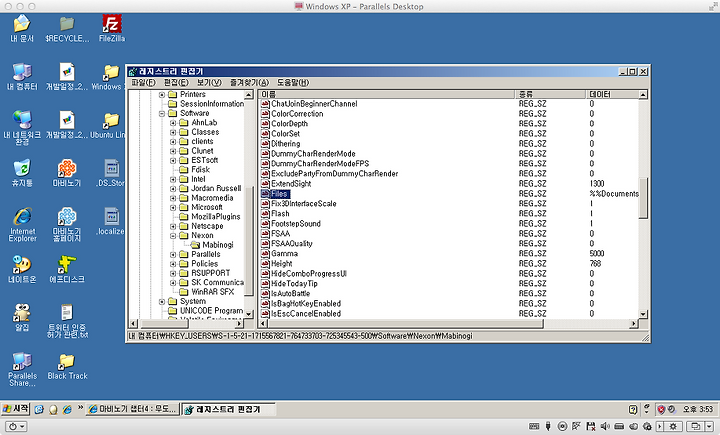Screen dimensions: 720x435
Task: Expand the System registry key
Action: [162, 302]
